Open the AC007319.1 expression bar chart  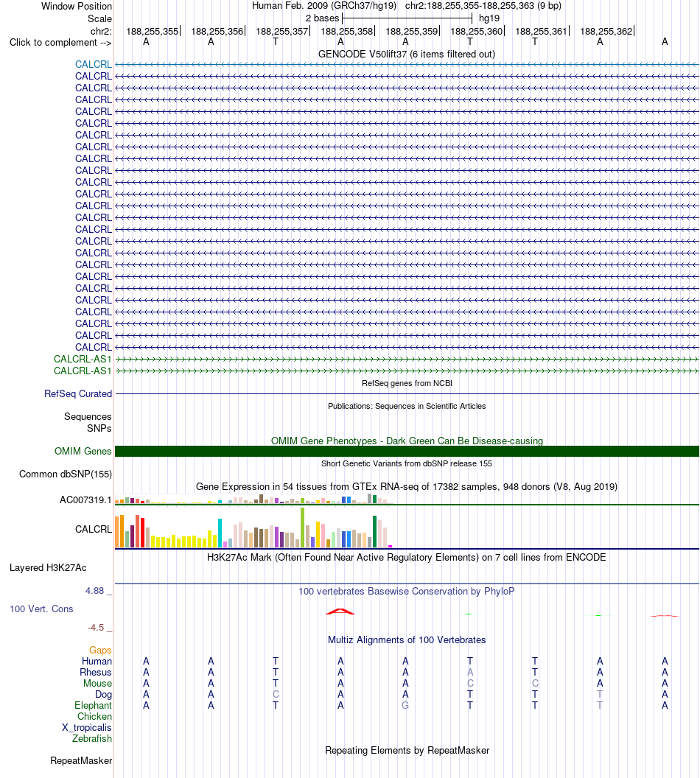(x=253, y=500)
